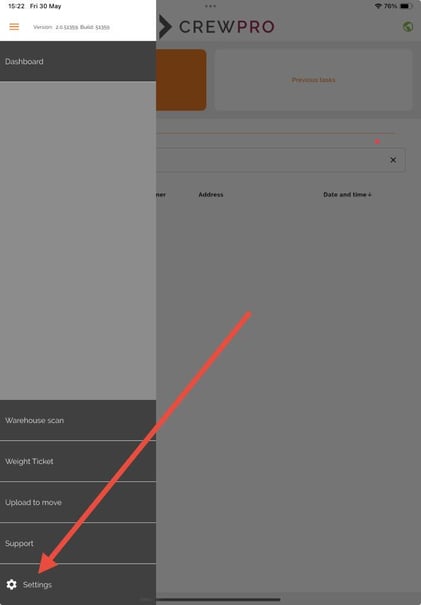Open Settings via the gear icon
421x605 pixels.
(12, 585)
